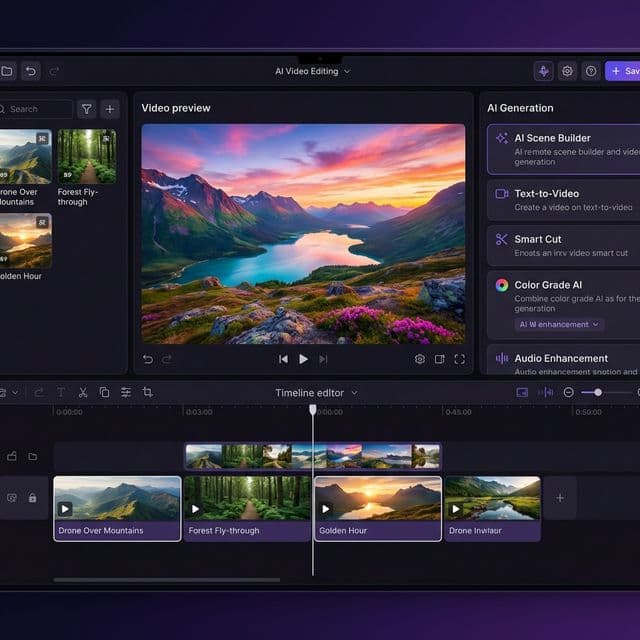Click the text tool in timeline toolbar
Screen dimensions: 640x640
pos(61,393)
